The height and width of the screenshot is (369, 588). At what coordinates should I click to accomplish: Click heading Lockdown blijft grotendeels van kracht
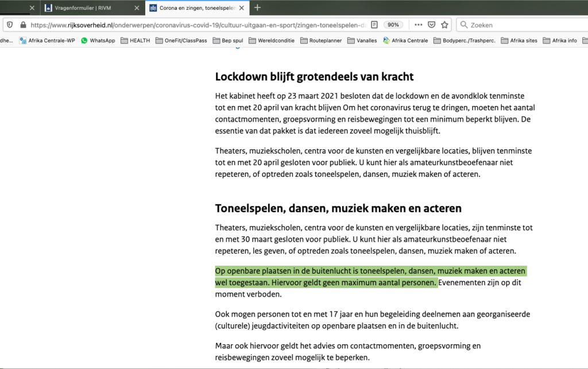[314, 77]
